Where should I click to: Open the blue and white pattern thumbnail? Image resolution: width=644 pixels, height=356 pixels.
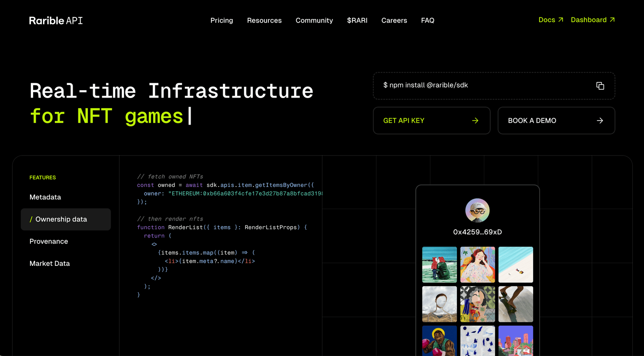(x=477, y=341)
